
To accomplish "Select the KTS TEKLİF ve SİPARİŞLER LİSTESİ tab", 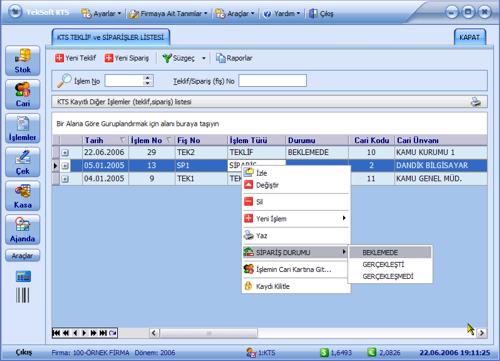I will 111,37.
